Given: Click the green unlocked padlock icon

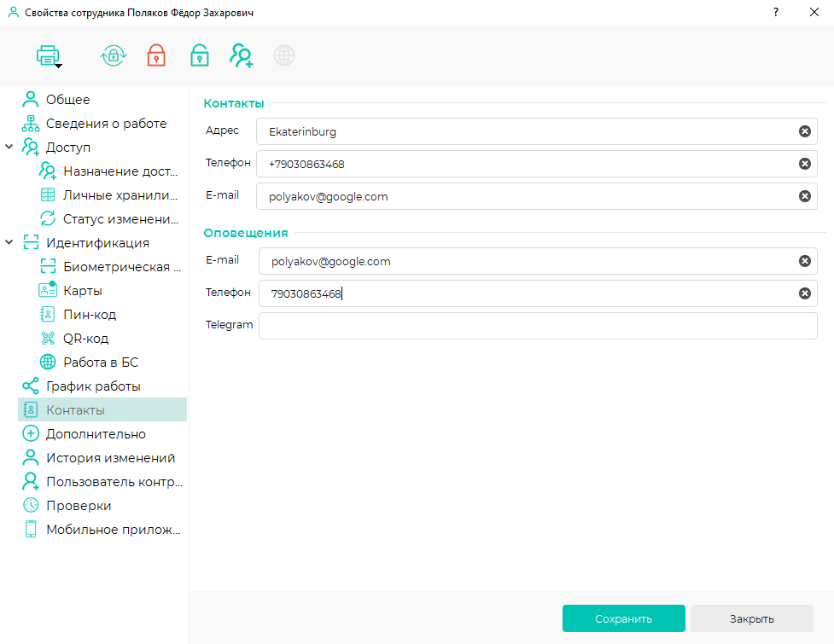Looking at the screenshot, I should click(200, 55).
